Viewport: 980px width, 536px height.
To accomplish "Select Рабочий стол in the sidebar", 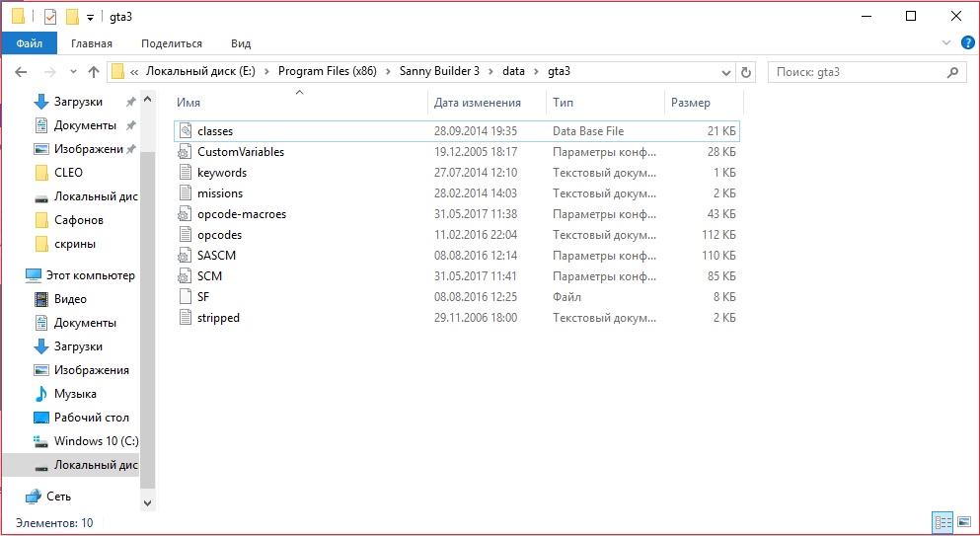I will tap(91, 418).
